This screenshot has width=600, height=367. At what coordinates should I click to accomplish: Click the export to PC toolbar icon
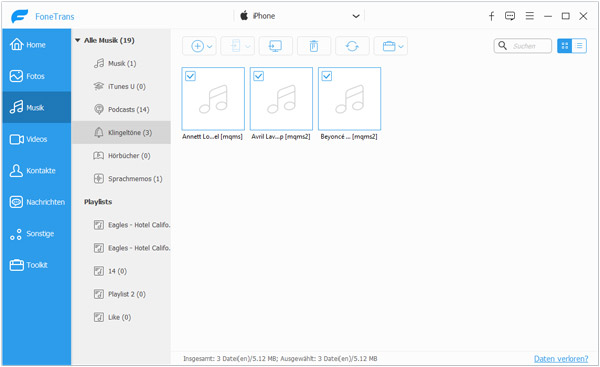tap(276, 46)
